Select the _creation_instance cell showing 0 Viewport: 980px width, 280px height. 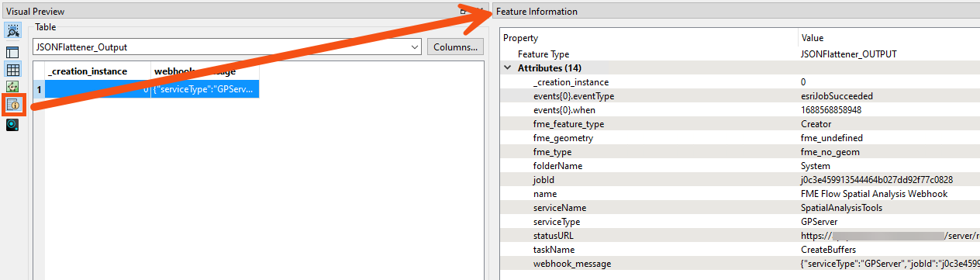click(x=98, y=89)
